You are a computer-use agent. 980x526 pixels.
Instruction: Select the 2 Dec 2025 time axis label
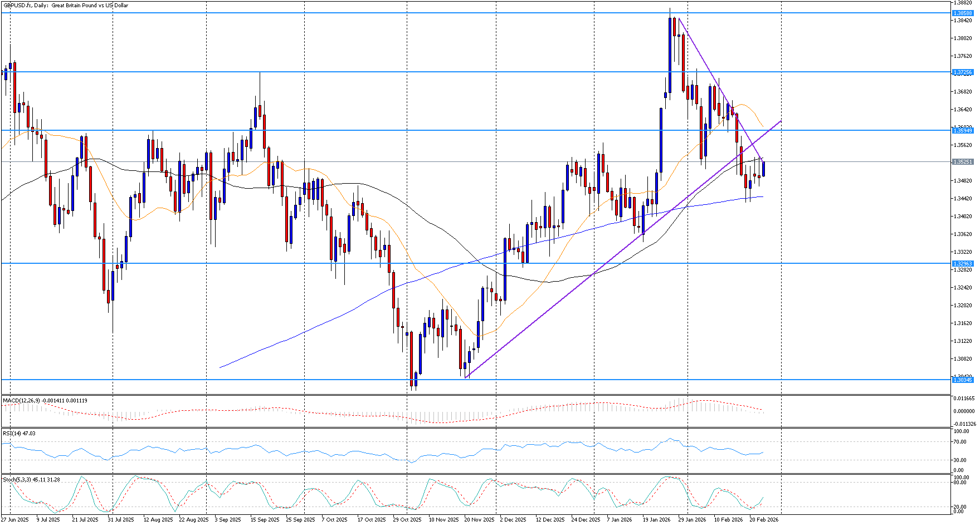(514, 519)
